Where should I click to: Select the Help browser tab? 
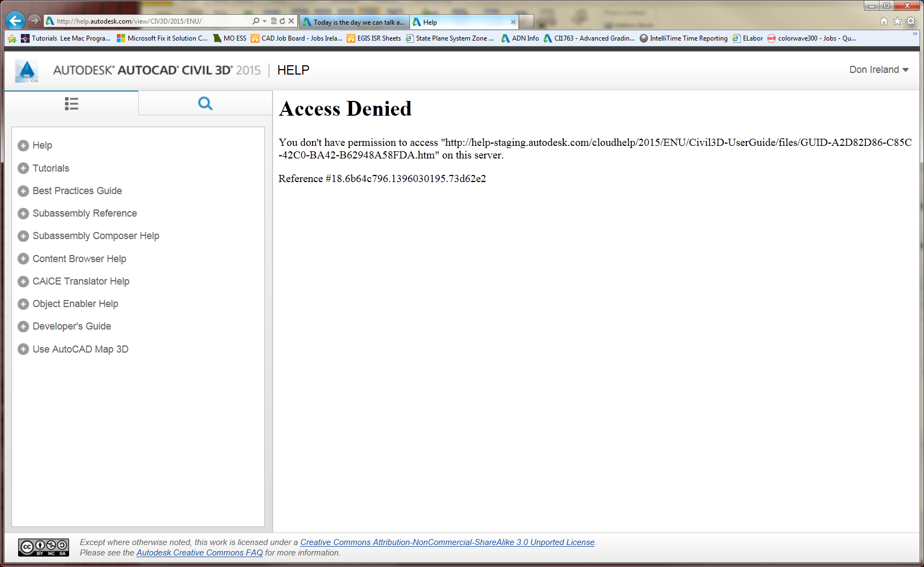(x=464, y=22)
